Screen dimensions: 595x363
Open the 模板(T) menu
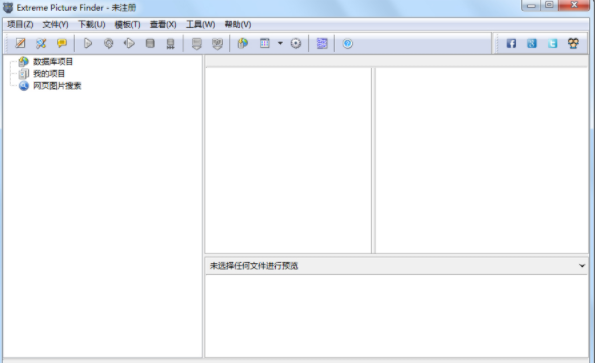[x=128, y=24]
